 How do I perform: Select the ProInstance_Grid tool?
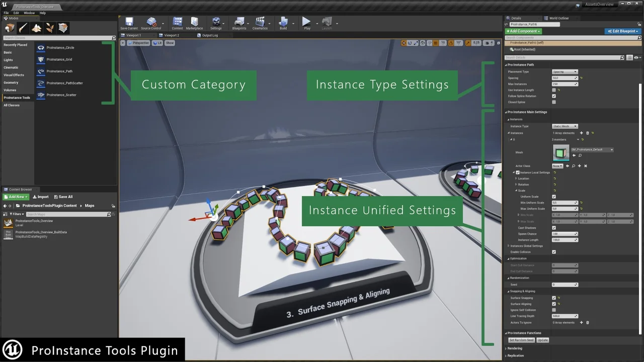(60, 59)
